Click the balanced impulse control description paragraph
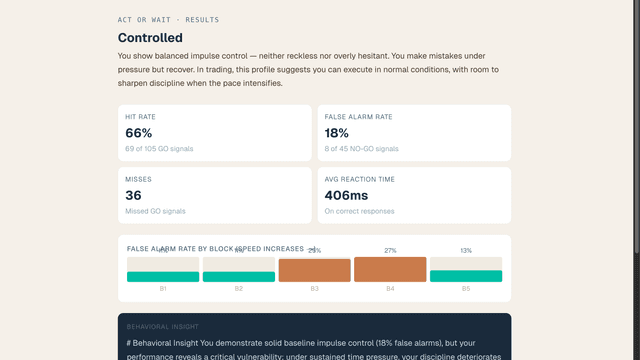Viewport: 640px width, 360px height. point(308,69)
